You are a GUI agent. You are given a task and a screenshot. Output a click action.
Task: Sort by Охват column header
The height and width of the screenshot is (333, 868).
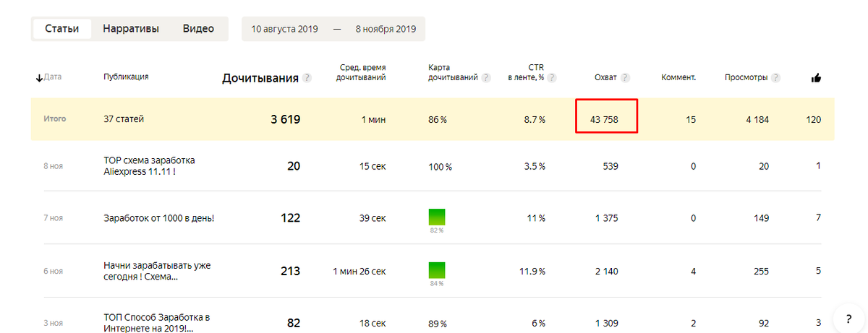pyautogui.click(x=606, y=77)
